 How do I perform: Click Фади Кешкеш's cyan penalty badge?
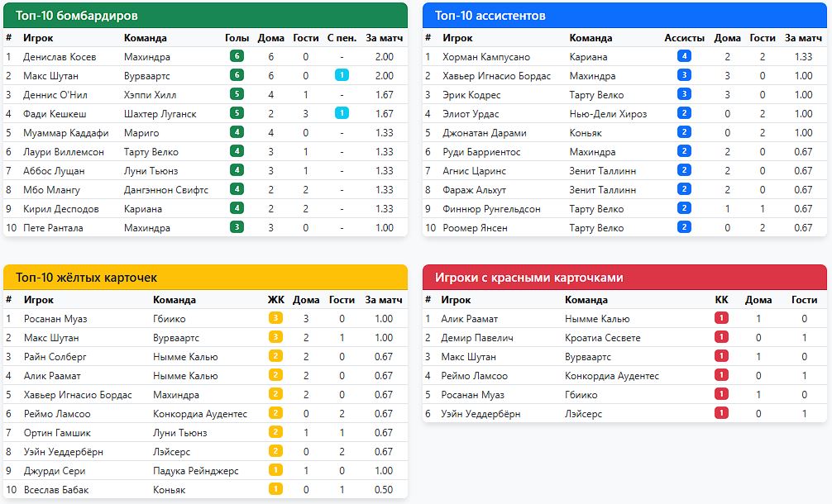point(341,113)
